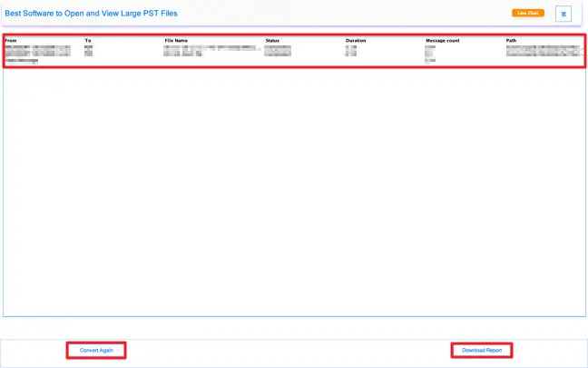Click the Status column header
This screenshot has width=588, height=368.
pos(273,41)
